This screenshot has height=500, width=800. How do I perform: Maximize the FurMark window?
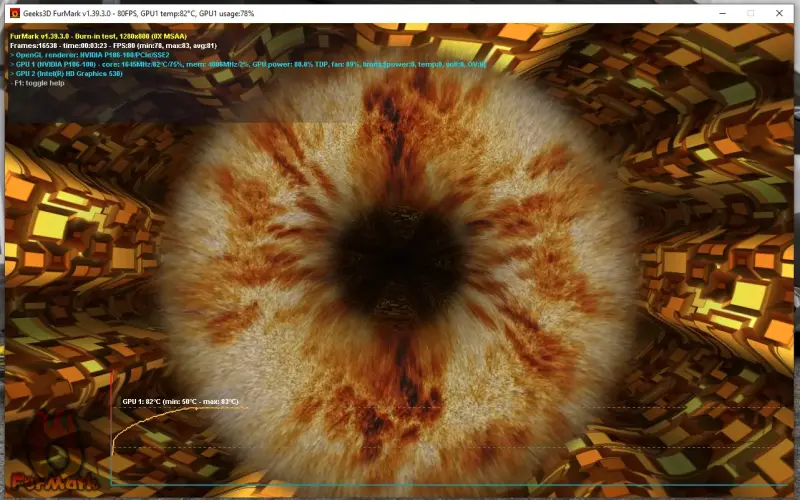(x=751, y=13)
